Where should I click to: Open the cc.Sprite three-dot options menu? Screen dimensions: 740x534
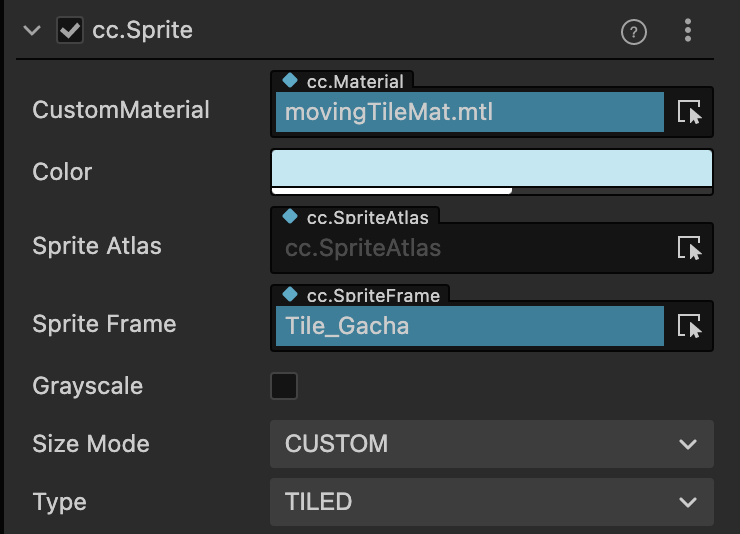click(688, 31)
